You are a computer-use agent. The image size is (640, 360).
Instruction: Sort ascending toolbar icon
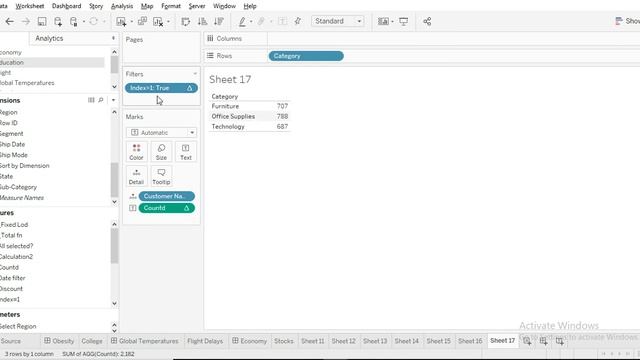[x=202, y=22]
